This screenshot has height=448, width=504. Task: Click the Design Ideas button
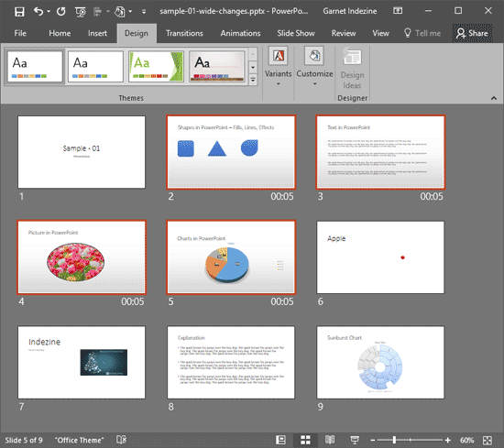tap(352, 69)
